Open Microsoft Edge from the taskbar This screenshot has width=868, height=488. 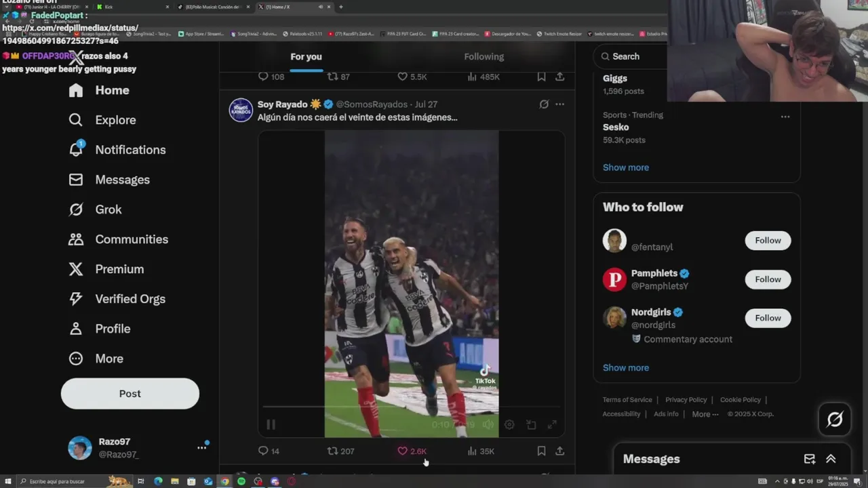click(158, 481)
